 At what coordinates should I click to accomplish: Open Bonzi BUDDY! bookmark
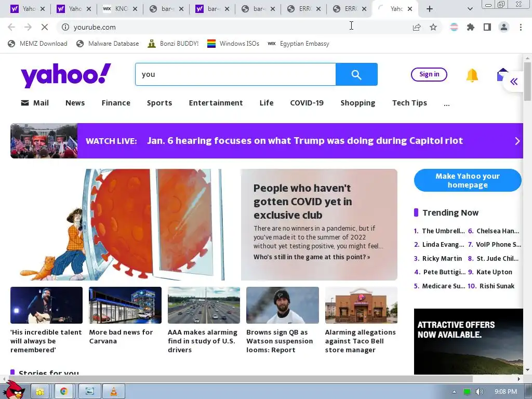point(173,44)
